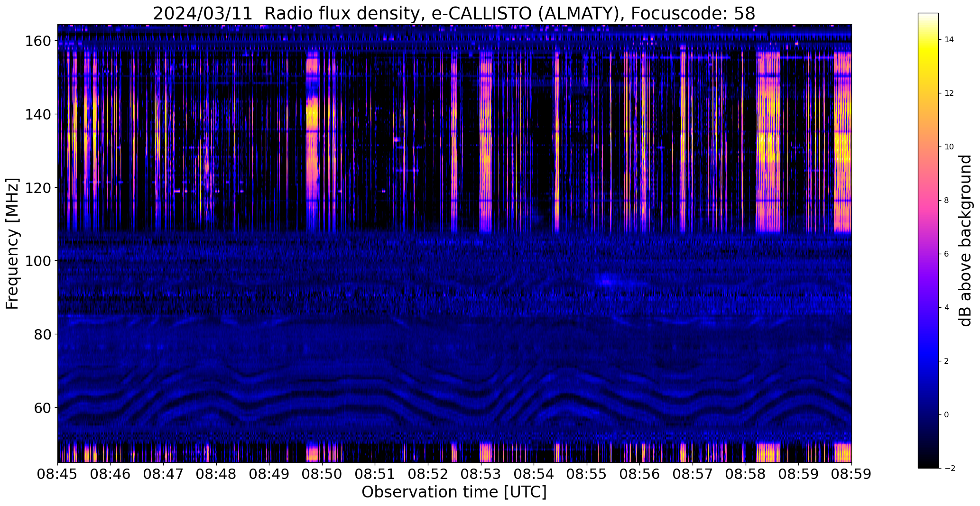Click the 08:46 time tick label

111,475
